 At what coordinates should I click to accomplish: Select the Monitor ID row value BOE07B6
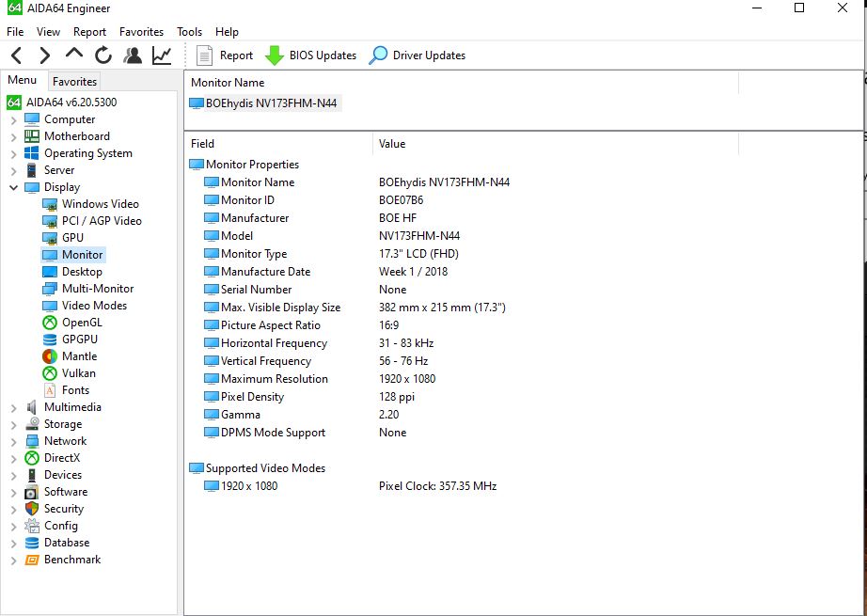point(402,200)
